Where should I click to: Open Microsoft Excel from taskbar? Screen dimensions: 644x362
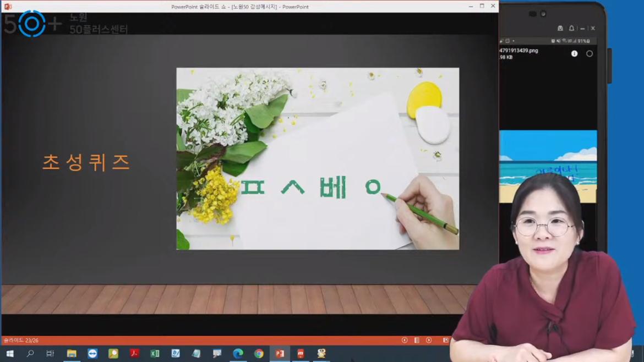click(155, 353)
